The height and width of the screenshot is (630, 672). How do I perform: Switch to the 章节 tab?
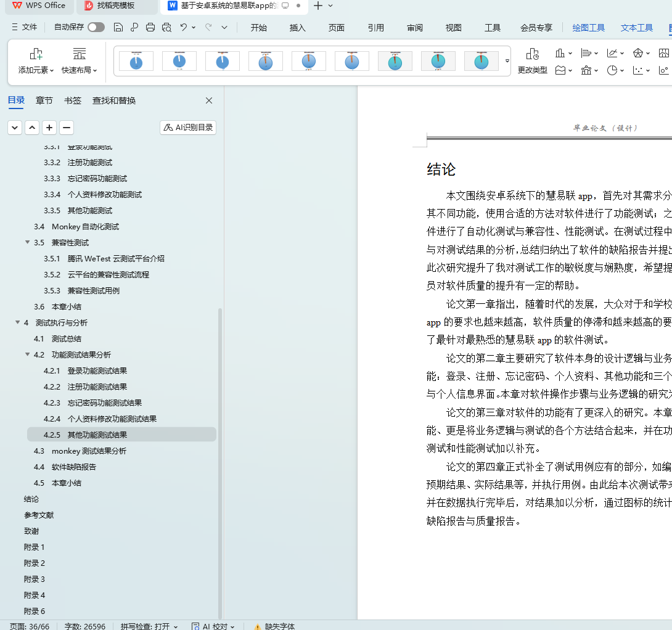click(44, 100)
